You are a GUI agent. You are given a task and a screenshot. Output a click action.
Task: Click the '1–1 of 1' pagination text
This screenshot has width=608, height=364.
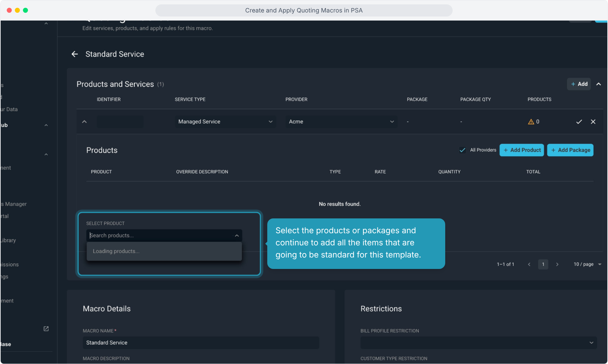[x=506, y=264]
